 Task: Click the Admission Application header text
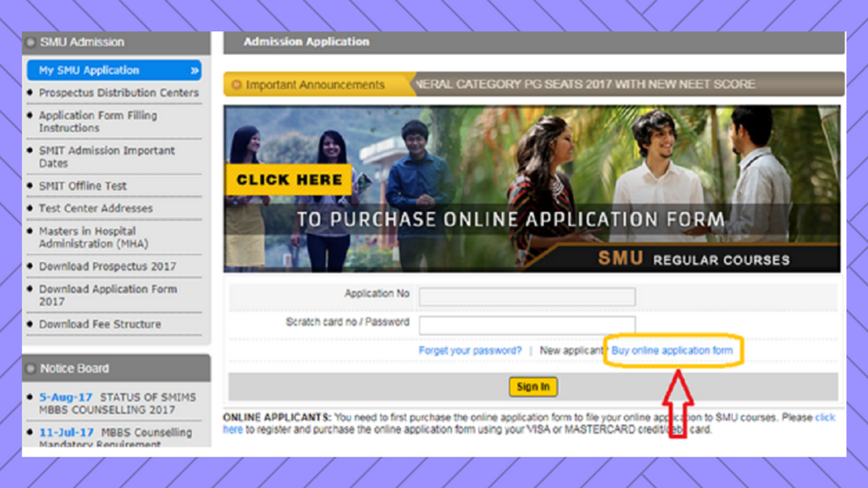306,42
